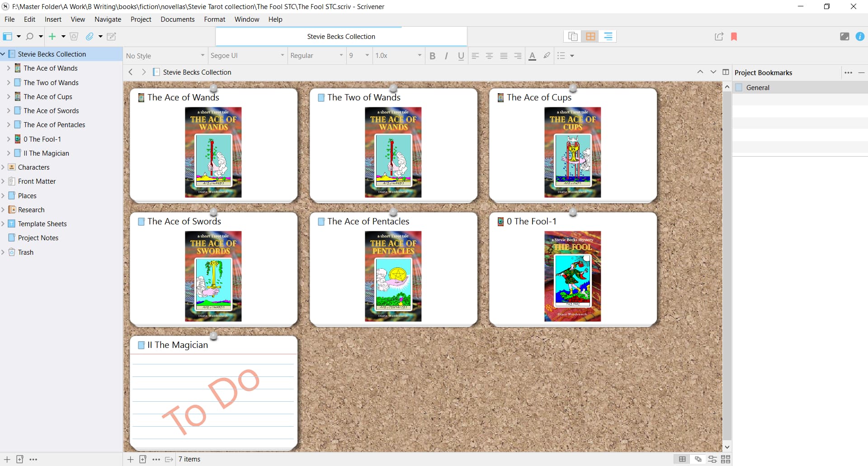Open the font size 9 dropdown
The image size is (868, 466).
(x=359, y=56)
